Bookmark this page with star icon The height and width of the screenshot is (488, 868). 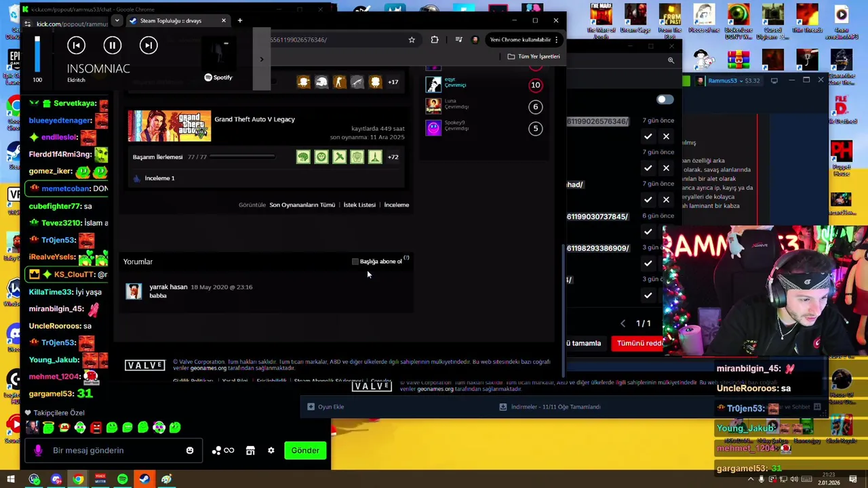(412, 40)
